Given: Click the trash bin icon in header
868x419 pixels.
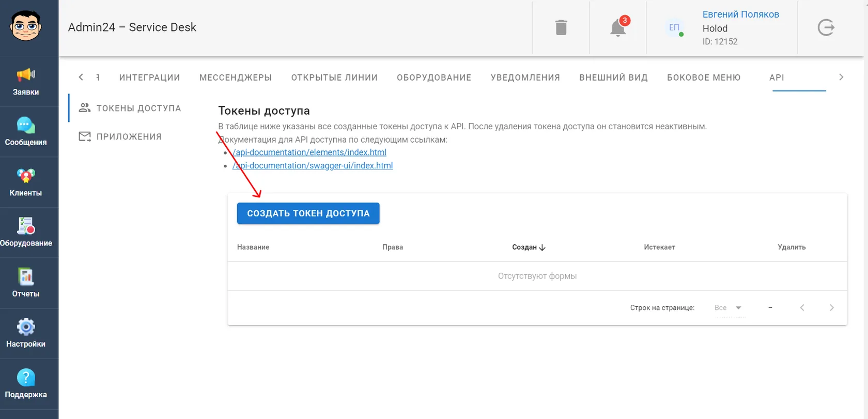Looking at the screenshot, I should (561, 27).
